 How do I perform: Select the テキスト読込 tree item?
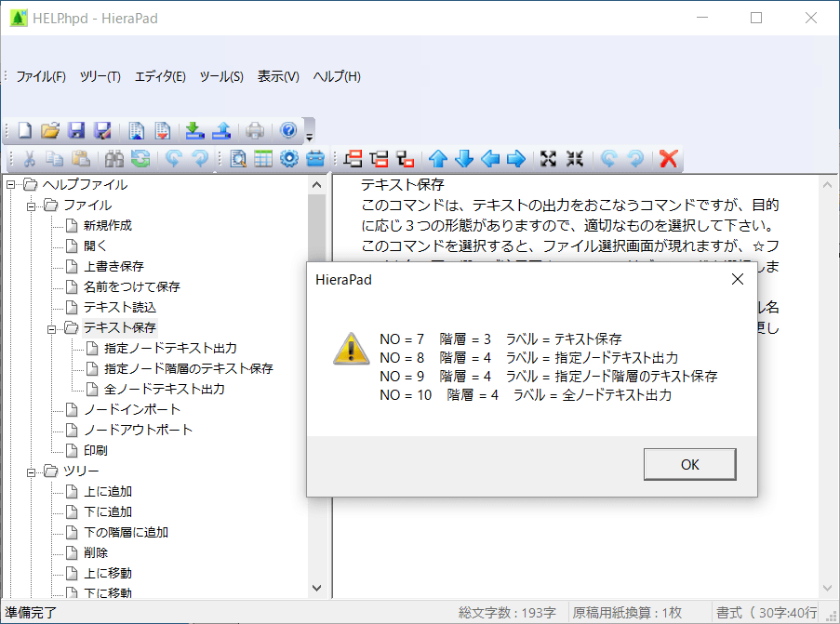[120, 307]
